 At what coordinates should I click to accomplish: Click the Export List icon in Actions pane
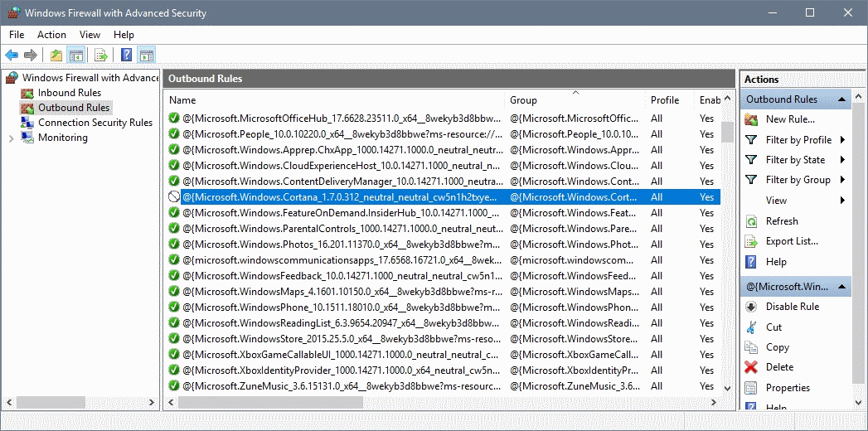(751, 241)
